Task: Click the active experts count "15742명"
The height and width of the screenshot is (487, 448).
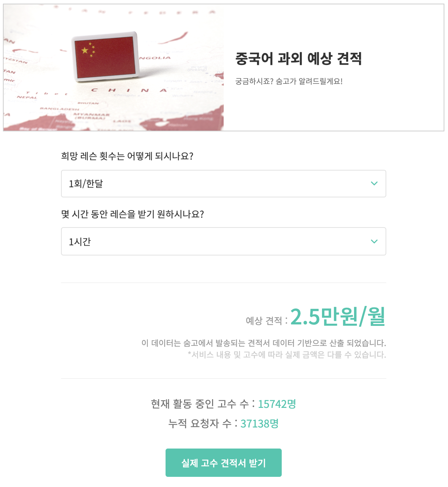Action: 277,404
